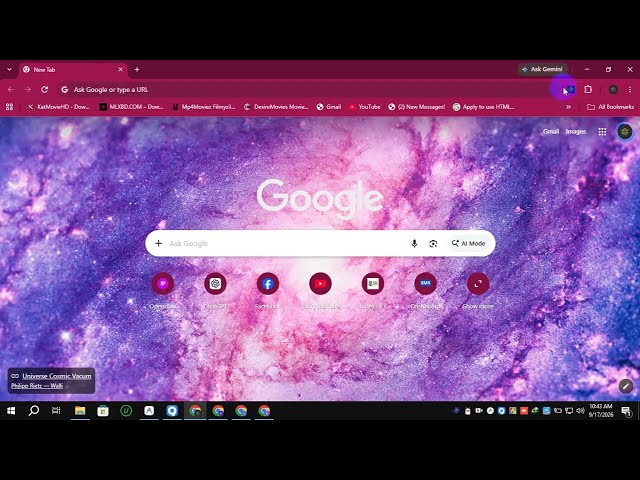The image size is (640, 480).
Task: Open the Windows Start menu
Action: tap(11, 411)
